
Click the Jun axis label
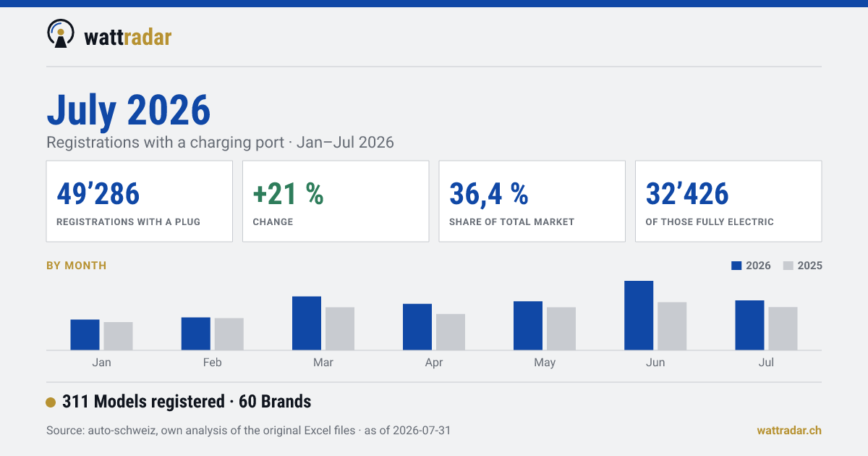[655, 363]
